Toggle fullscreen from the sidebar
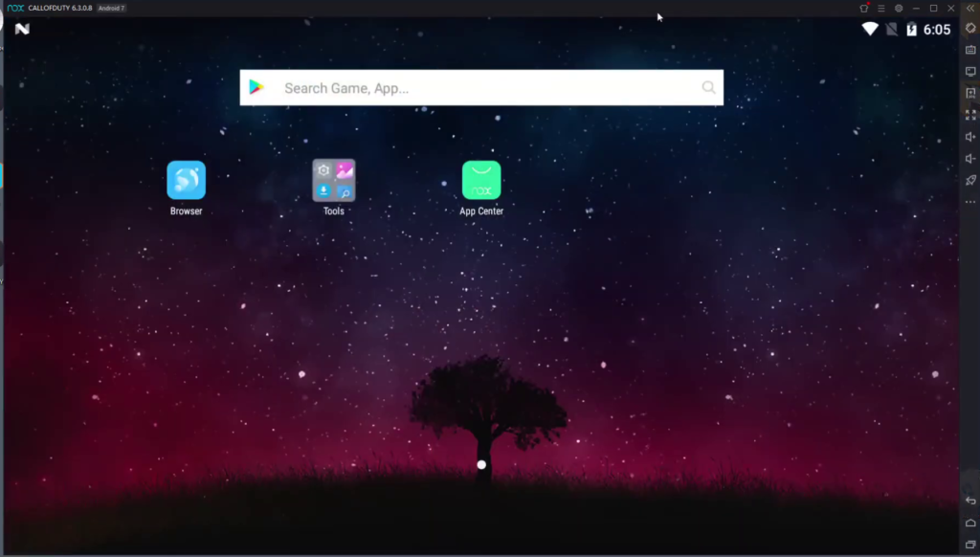This screenshot has width=980, height=557. [970, 115]
